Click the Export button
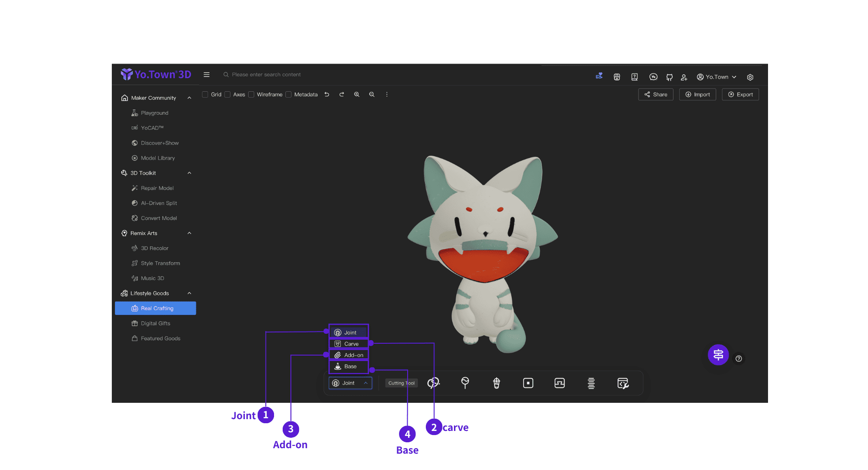Image resolution: width=868 pixels, height=470 pixels. (x=740, y=94)
